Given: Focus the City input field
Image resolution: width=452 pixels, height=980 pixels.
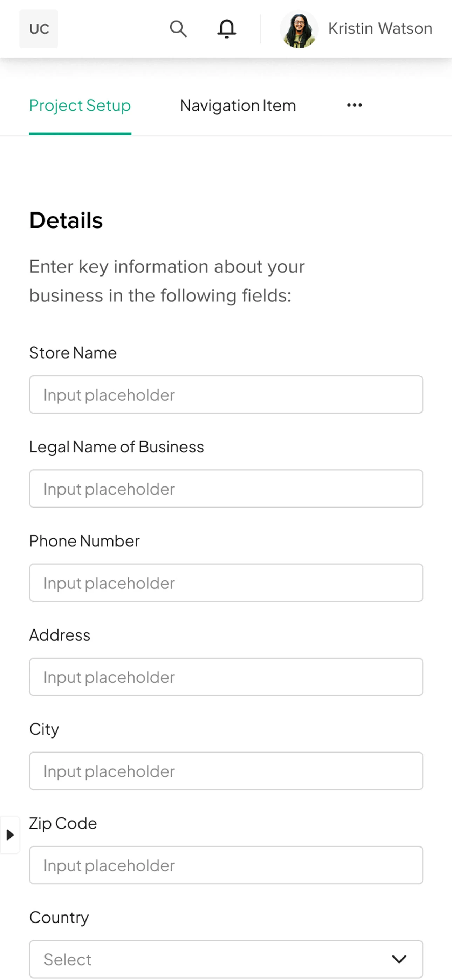Looking at the screenshot, I should (x=226, y=770).
